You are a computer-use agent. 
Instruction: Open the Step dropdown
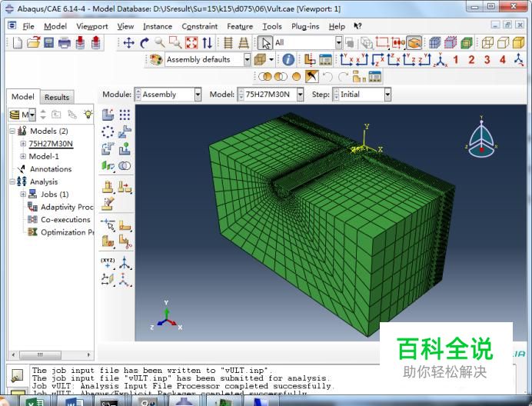[387, 95]
